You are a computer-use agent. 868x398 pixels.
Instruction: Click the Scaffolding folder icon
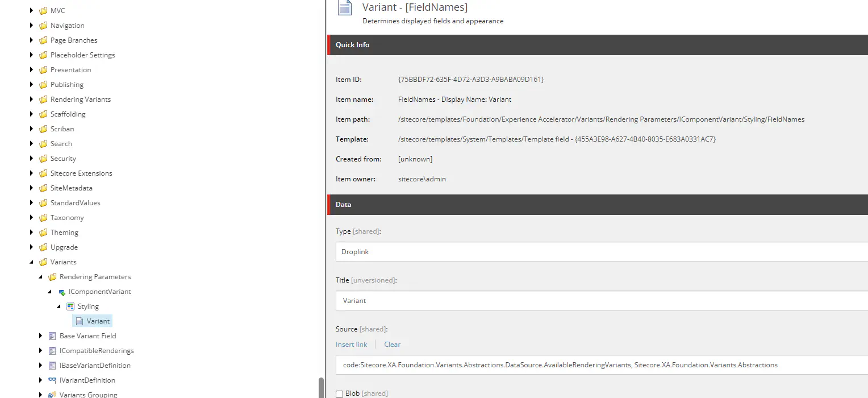pos(43,114)
